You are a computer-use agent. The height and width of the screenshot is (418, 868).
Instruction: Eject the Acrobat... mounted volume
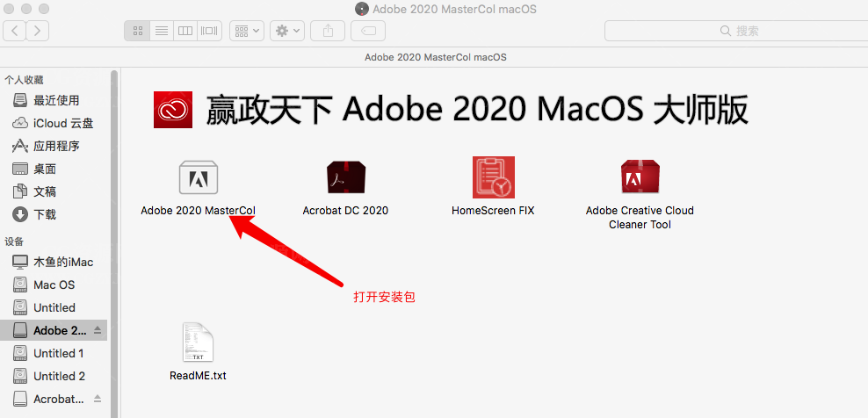click(98, 399)
